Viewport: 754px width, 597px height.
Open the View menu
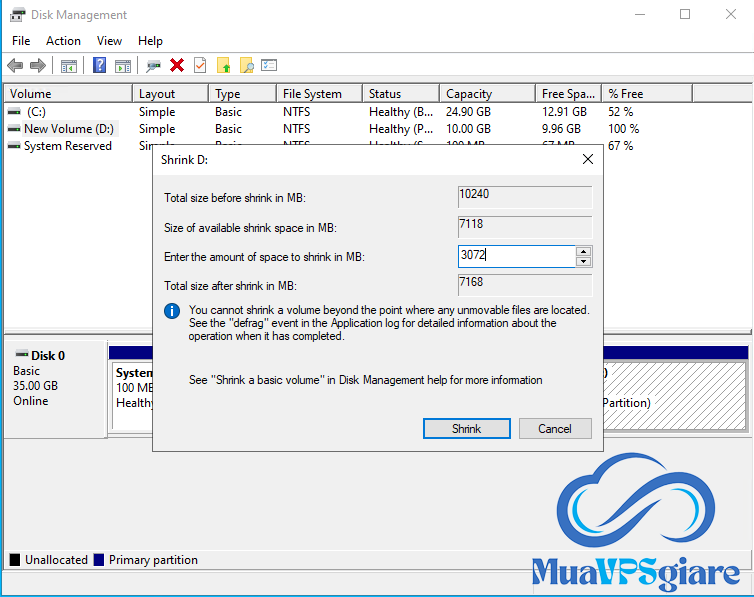point(109,41)
